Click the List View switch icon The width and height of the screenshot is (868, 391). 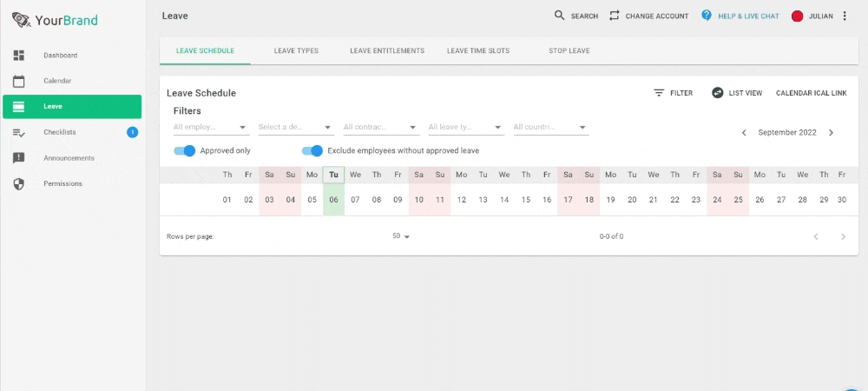718,93
